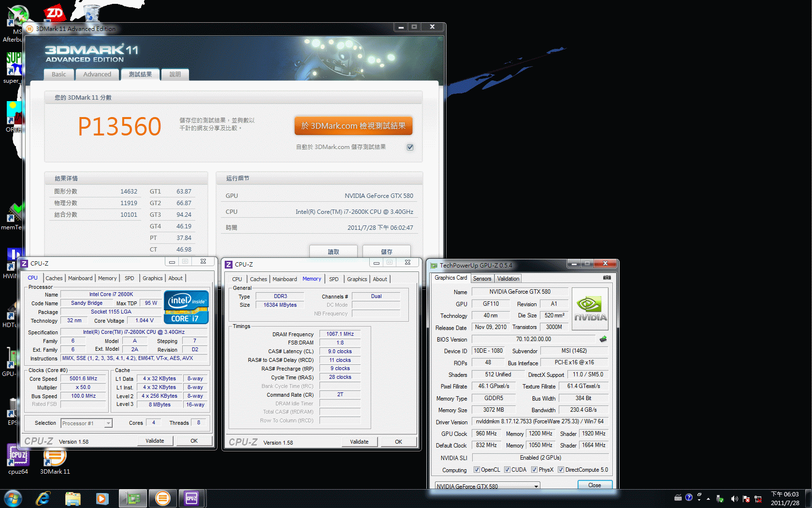Click the Safely Remove Hardware tray icon
Viewport: 812px width, 508px height.
pyautogui.click(x=720, y=498)
